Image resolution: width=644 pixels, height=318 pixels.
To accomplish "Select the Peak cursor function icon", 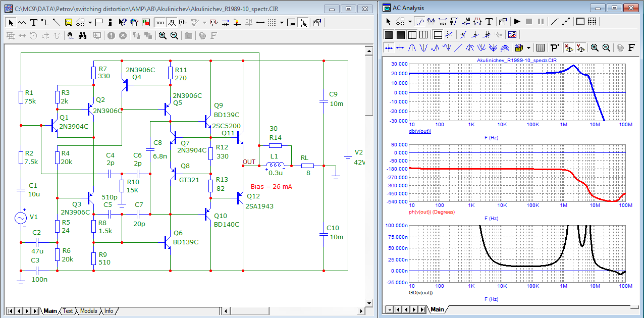I will [x=412, y=48].
